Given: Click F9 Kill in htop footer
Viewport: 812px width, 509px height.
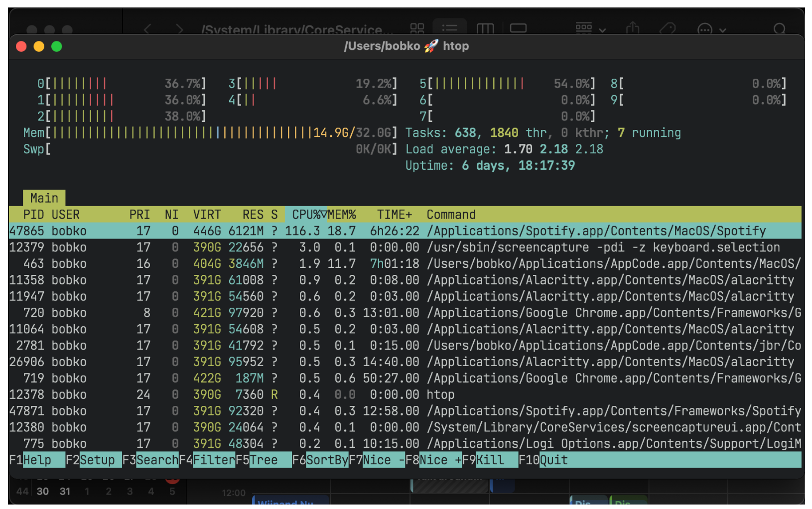Looking at the screenshot, I should click(490, 460).
